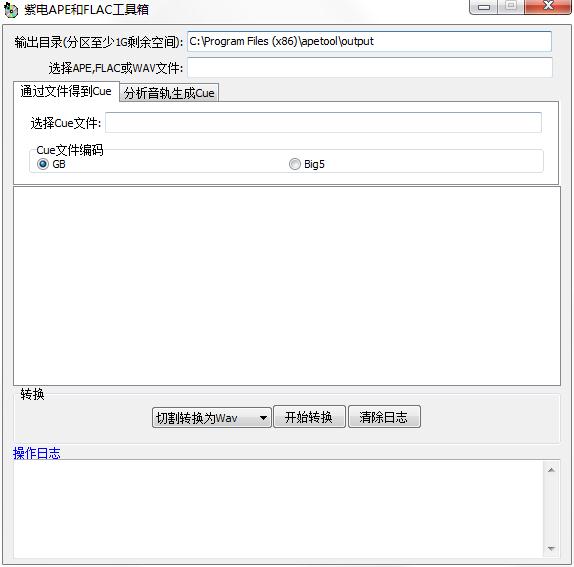Click the 开始转换 button
Viewport: 574px width, 567px height.
pos(309,417)
